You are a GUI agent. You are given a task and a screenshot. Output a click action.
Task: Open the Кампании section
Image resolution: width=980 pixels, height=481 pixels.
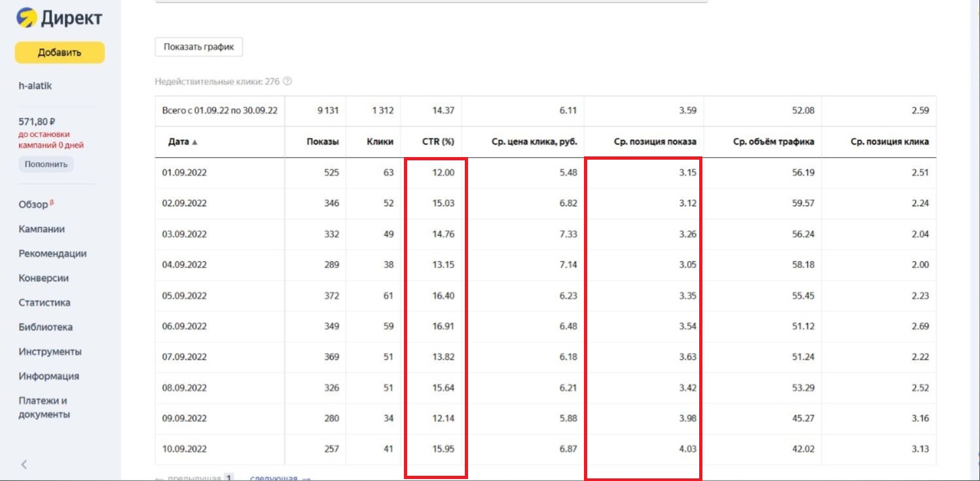[x=42, y=229]
